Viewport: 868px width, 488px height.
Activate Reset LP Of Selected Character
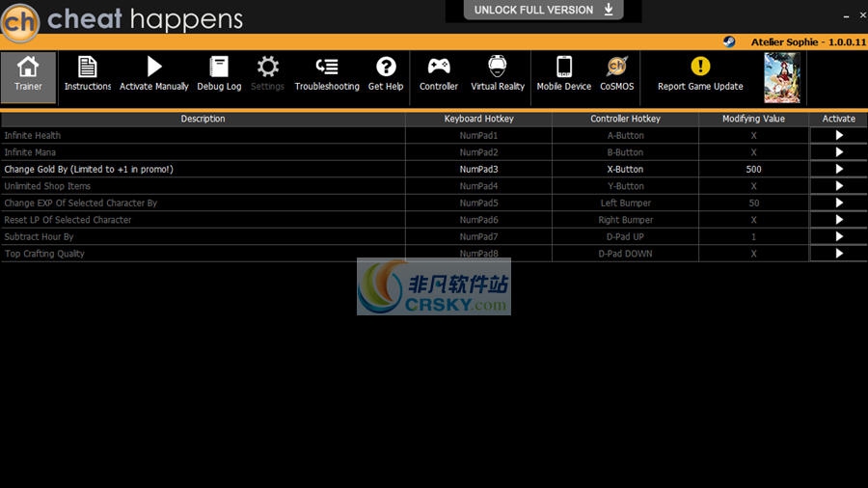click(839, 220)
